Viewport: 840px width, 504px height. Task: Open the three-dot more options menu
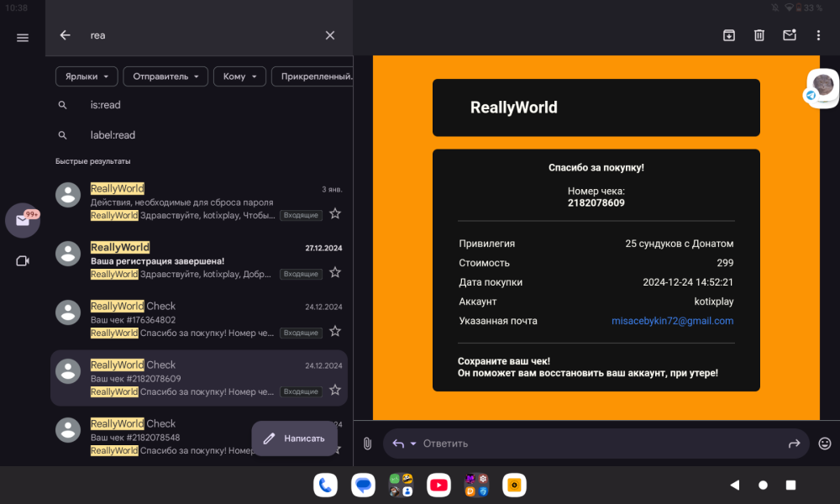818,35
